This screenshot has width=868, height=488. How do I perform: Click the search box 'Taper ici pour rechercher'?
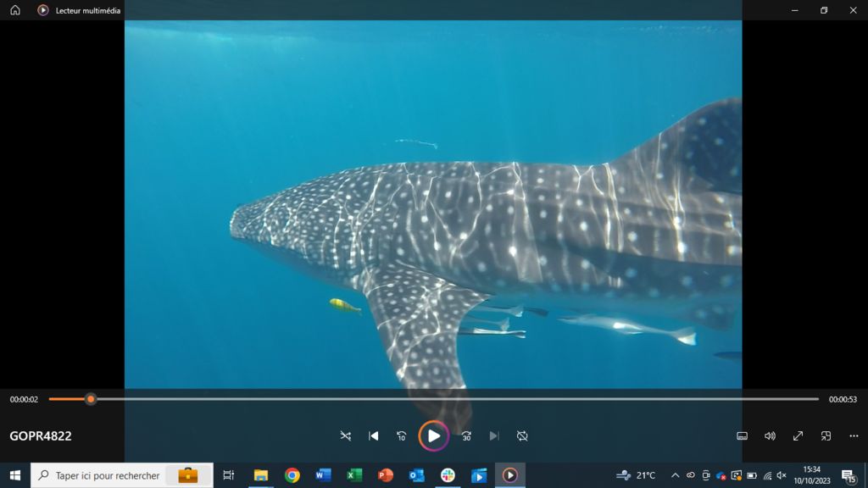click(x=108, y=475)
